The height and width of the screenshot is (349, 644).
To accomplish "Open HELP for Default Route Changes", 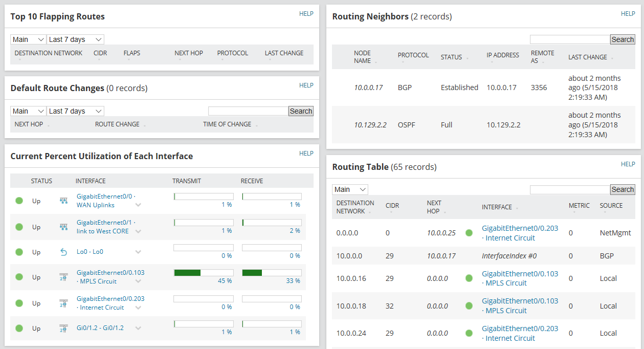I will [x=306, y=85].
